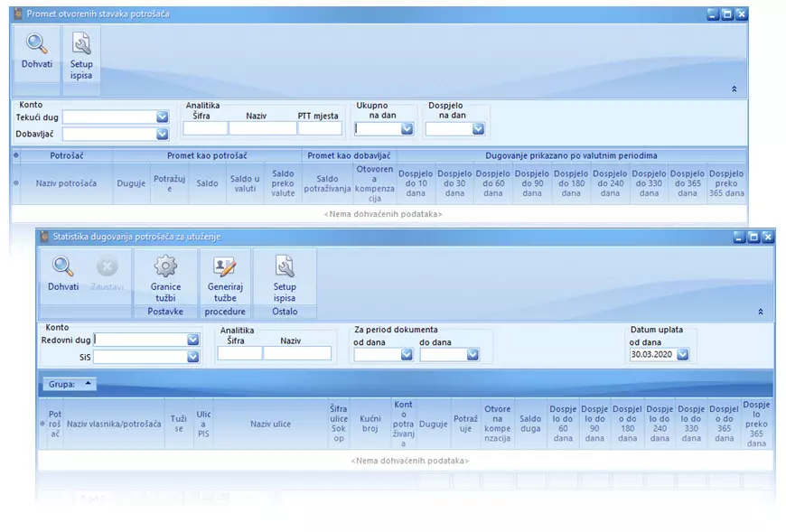This screenshot has width=786, height=532.
Task: Click Naziv ulice column header
Action: click(x=270, y=424)
